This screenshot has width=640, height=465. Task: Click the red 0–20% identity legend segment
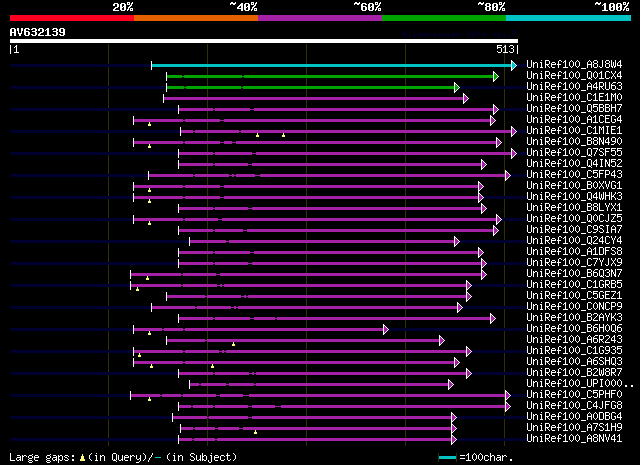click(72, 18)
